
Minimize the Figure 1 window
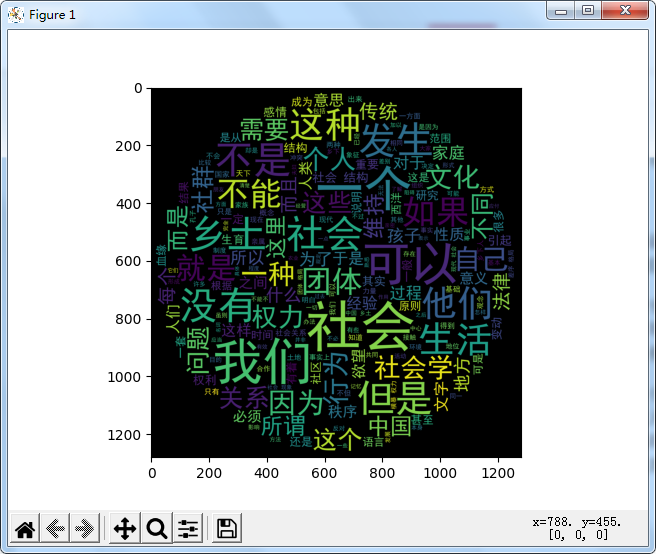(561, 12)
